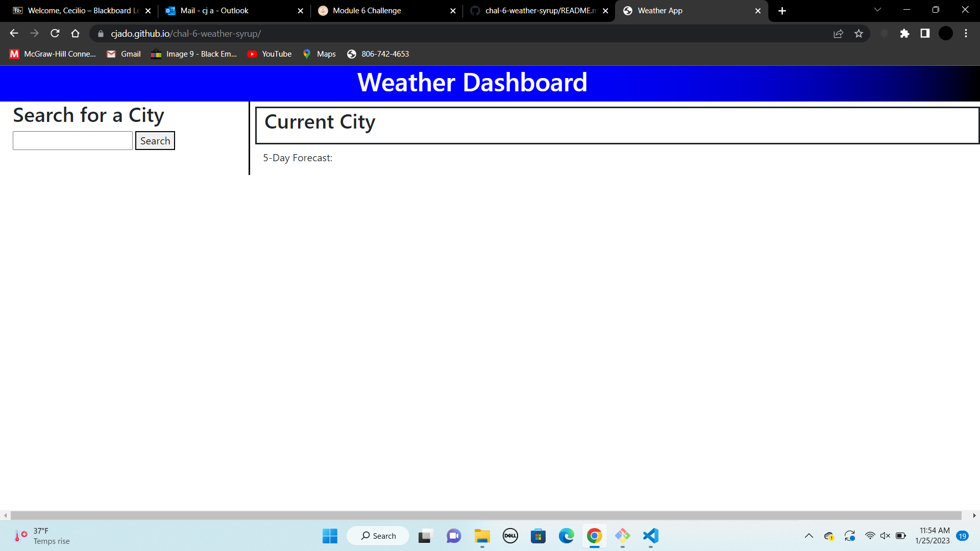980x551 pixels.
Task: Open the Maps bookmark
Action: pos(319,54)
